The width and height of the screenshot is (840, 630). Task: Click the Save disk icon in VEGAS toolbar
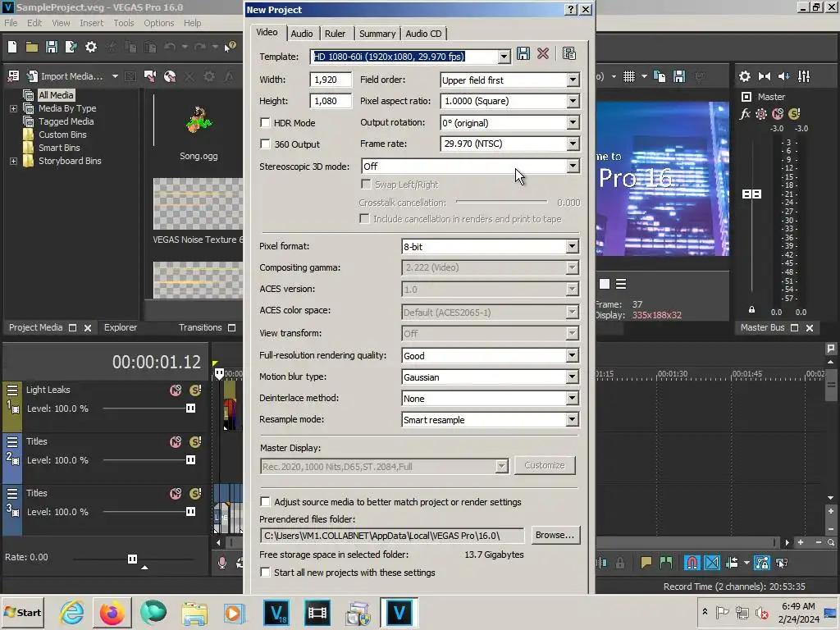click(x=52, y=47)
